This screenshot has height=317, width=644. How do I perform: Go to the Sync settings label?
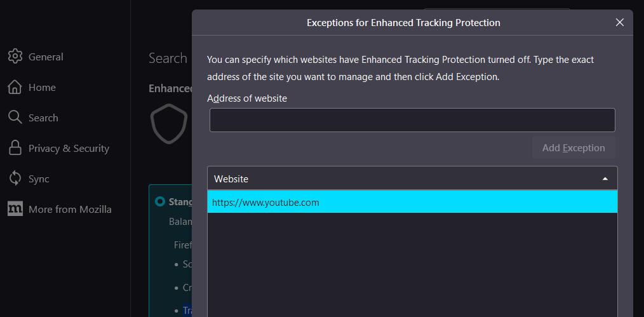coord(39,179)
